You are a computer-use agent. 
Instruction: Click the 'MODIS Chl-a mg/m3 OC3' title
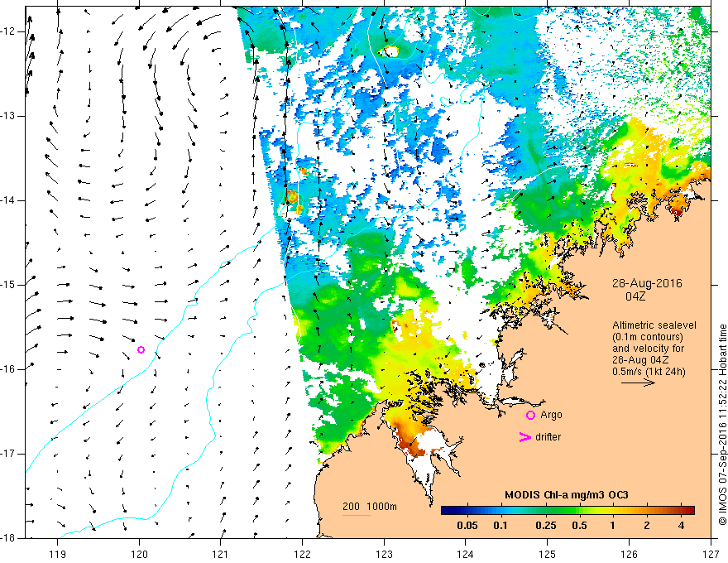(567, 495)
